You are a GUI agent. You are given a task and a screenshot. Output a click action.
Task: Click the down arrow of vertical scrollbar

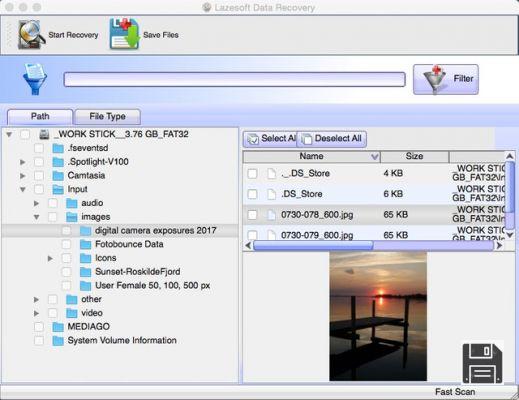tap(510, 235)
